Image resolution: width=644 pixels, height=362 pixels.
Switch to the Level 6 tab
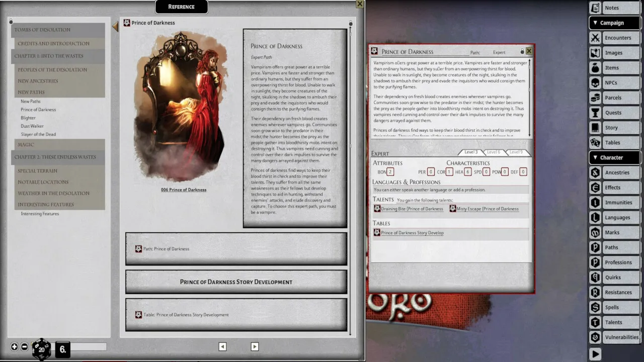(494, 152)
